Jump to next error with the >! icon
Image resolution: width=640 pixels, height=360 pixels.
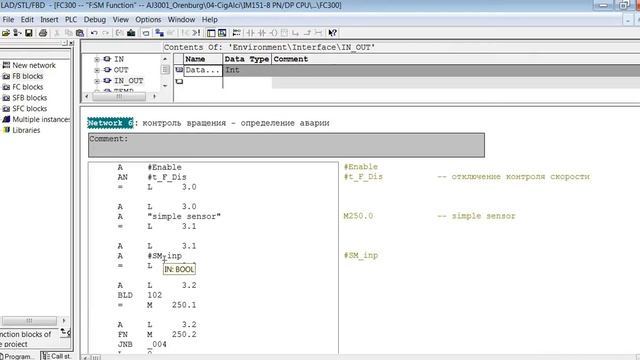point(196,33)
